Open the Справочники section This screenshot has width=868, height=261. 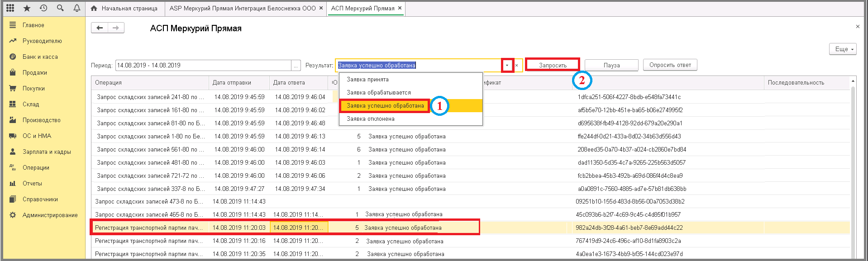click(40, 199)
